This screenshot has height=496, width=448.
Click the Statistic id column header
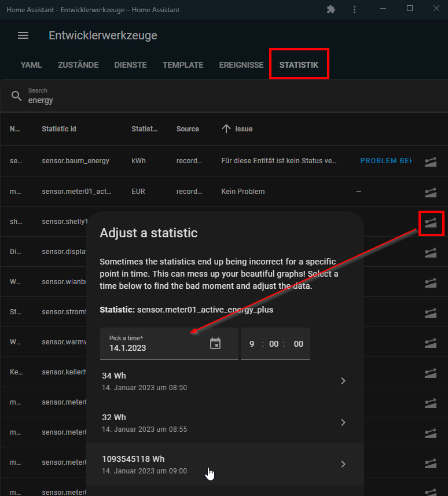tap(59, 129)
